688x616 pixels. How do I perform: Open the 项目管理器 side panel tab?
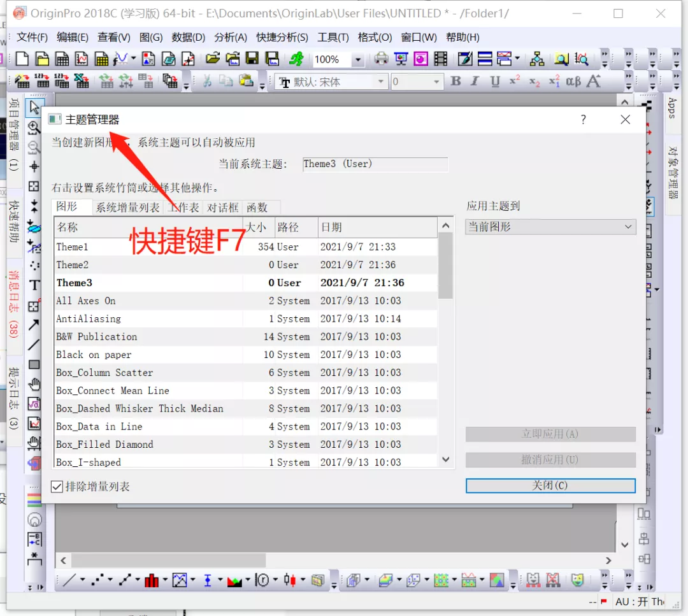point(14,134)
